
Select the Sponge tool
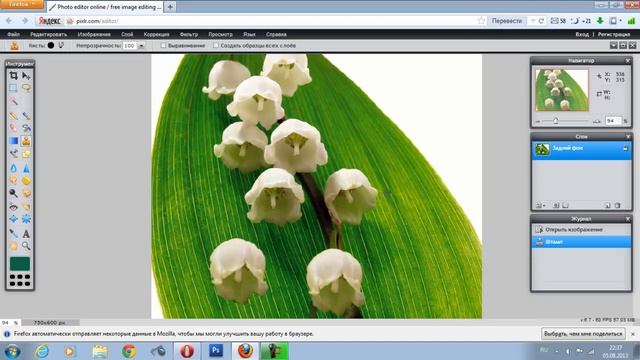[x=26, y=180]
